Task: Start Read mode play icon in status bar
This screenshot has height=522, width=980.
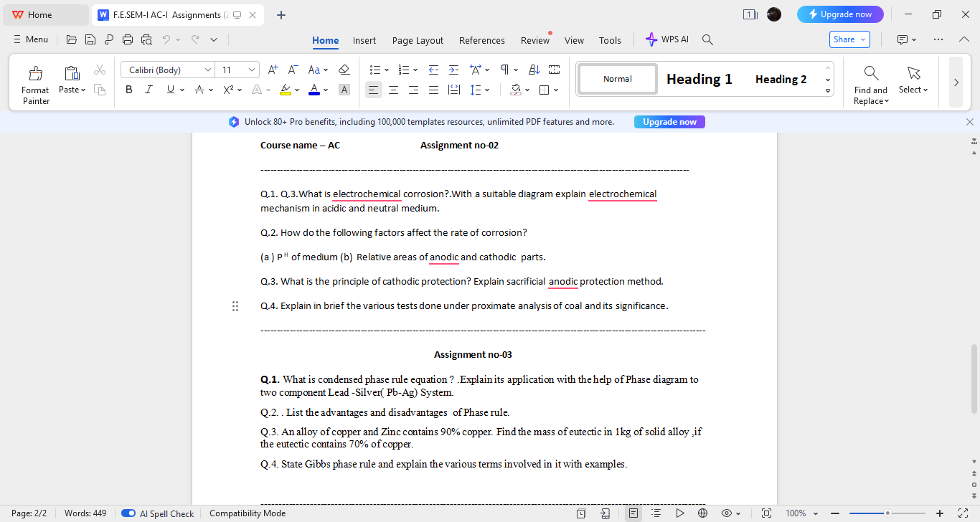Action: (679, 513)
